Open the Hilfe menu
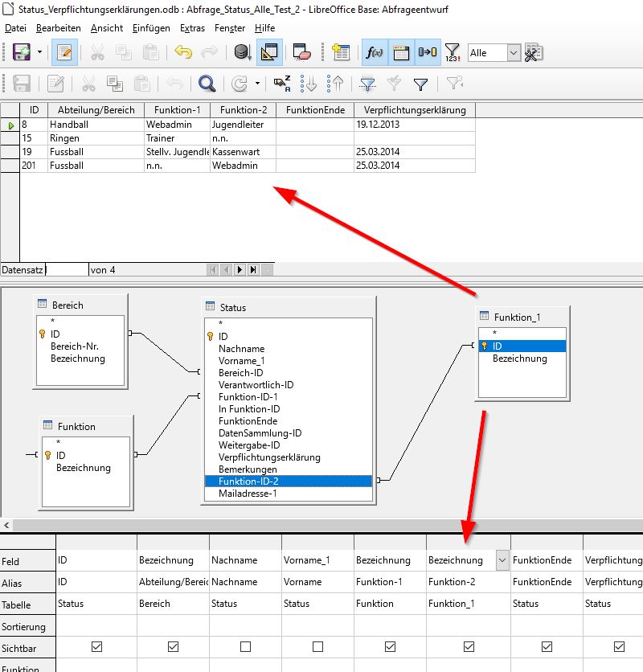 coord(264,28)
